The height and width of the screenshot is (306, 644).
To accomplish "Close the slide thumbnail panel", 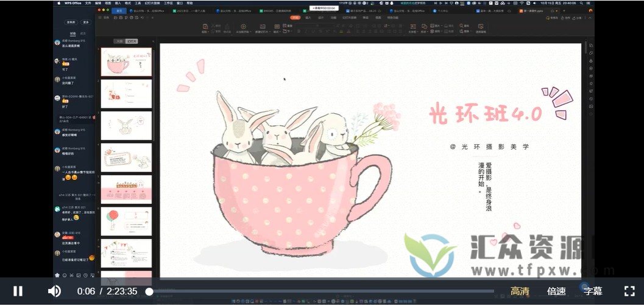I will point(153,41).
